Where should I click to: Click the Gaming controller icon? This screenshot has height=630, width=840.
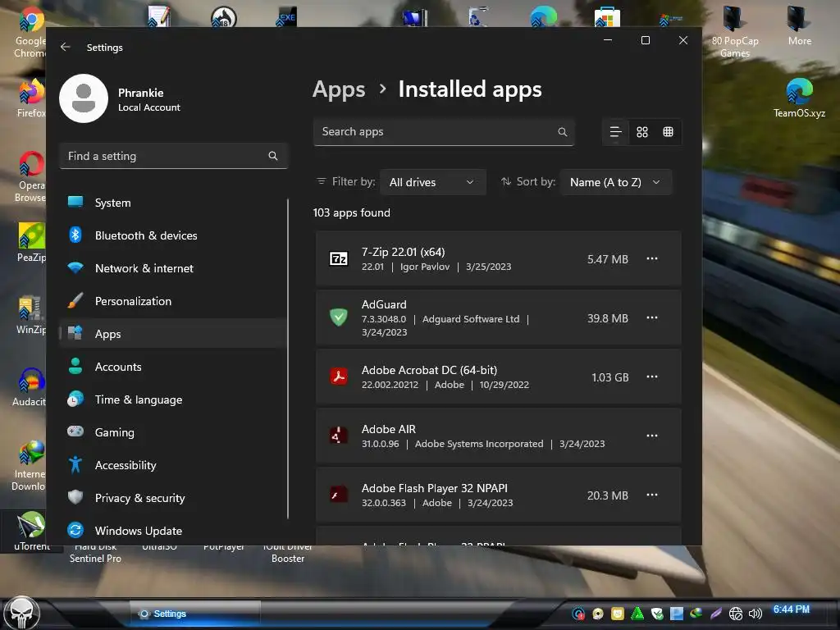(x=75, y=431)
